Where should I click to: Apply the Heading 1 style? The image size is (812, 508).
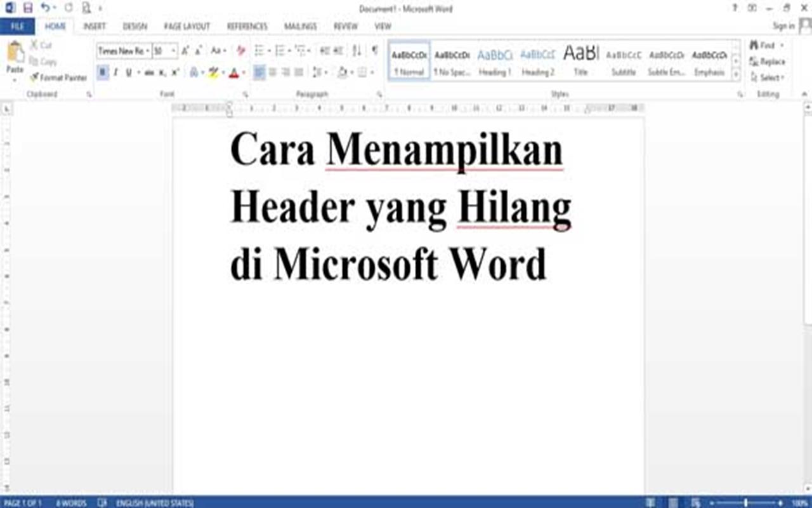495,62
